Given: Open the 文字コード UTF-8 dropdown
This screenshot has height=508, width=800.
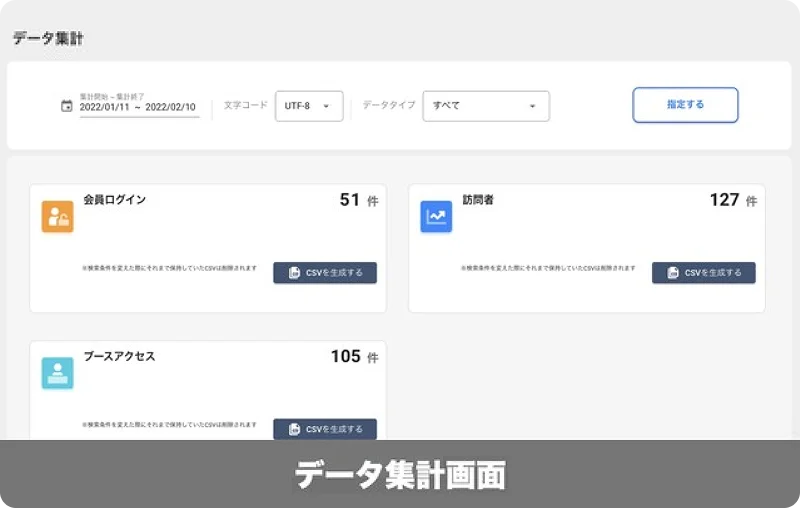Looking at the screenshot, I should coord(308,106).
